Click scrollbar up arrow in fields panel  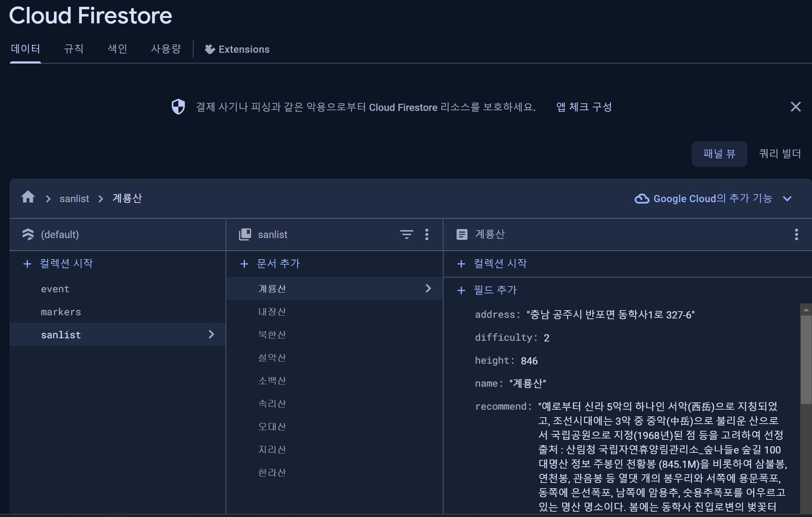[x=806, y=309]
